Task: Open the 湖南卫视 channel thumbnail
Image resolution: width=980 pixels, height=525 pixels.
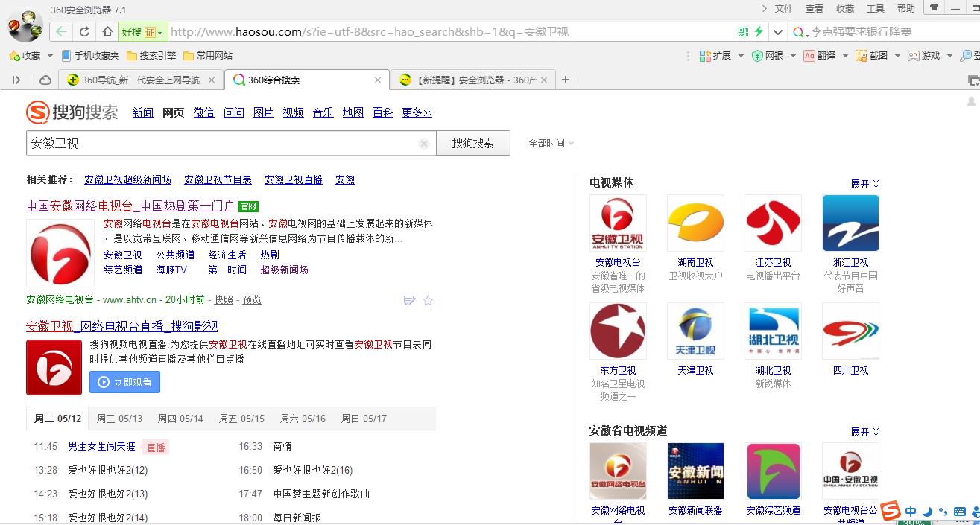Action: tap(695, 223)
